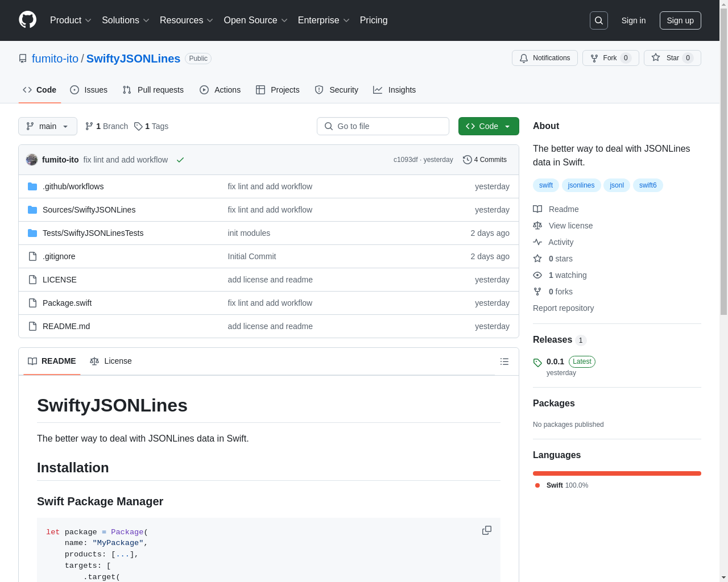Click the star icon beside 0 stars

(537, 259)
